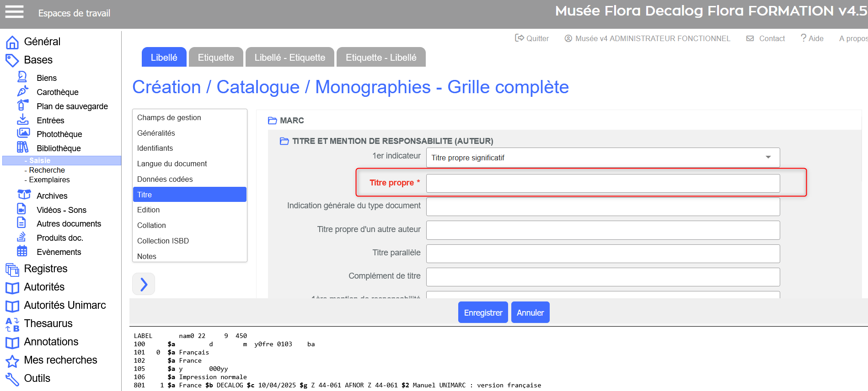Screen dimensions: 868x391
Task: Click the Archives box icon
Action: [x=23, y=195]
